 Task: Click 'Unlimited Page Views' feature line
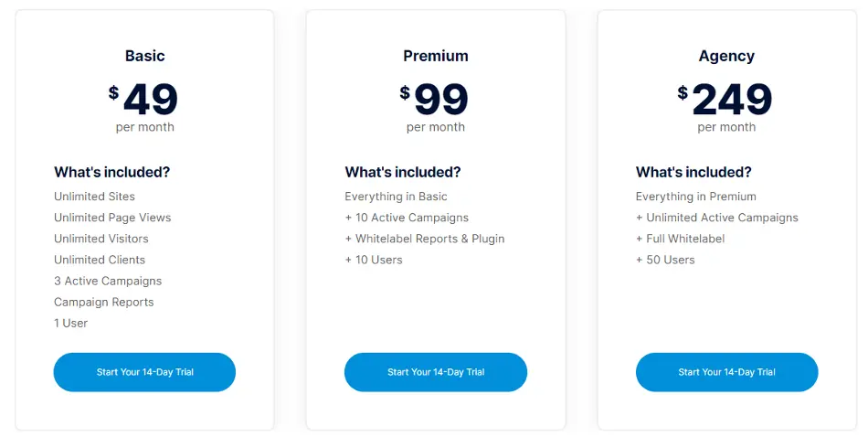click(x=112, y=218)
